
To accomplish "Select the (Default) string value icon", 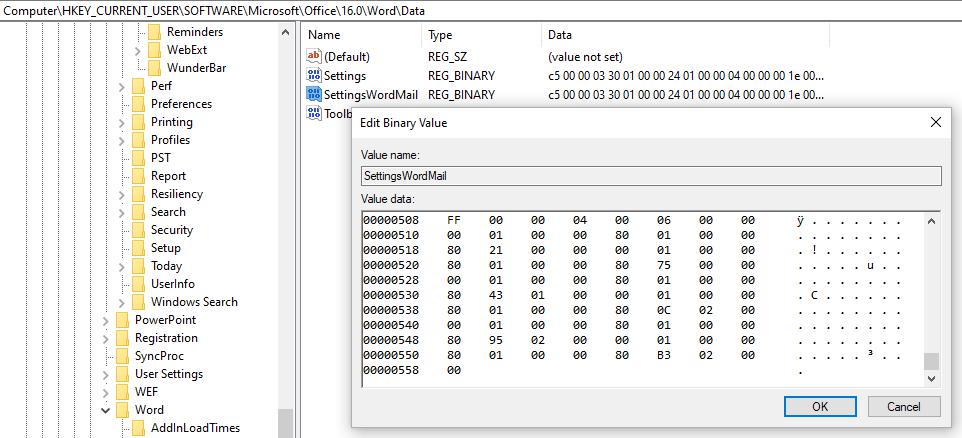I will 314,57.
